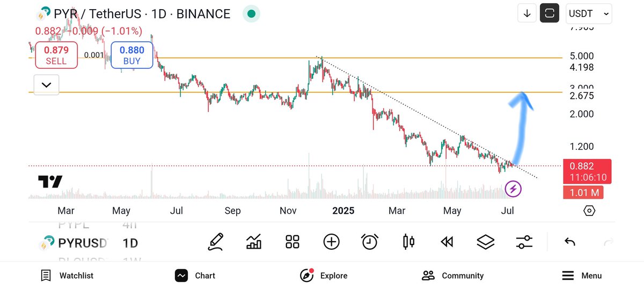Open chart settings sliders icon
Image resolution: width=644 pixels, height=290 pixels.
pos(524,242)
